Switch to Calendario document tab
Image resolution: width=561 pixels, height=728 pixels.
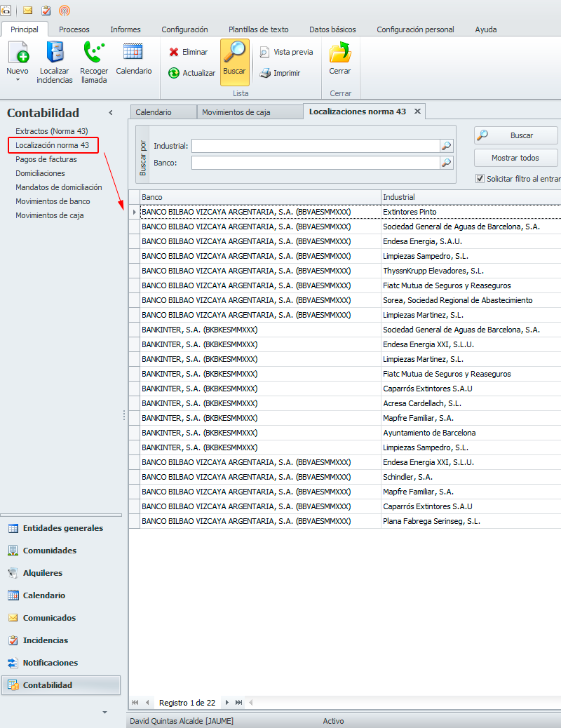163,112
